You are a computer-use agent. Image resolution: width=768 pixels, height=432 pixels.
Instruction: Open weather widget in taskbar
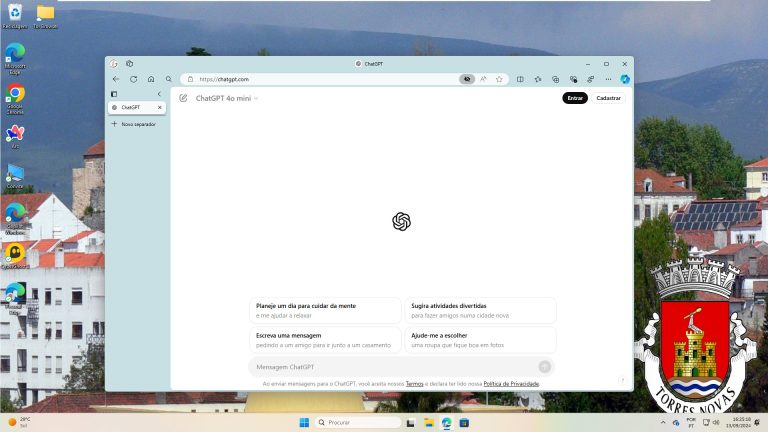point(20,422)
